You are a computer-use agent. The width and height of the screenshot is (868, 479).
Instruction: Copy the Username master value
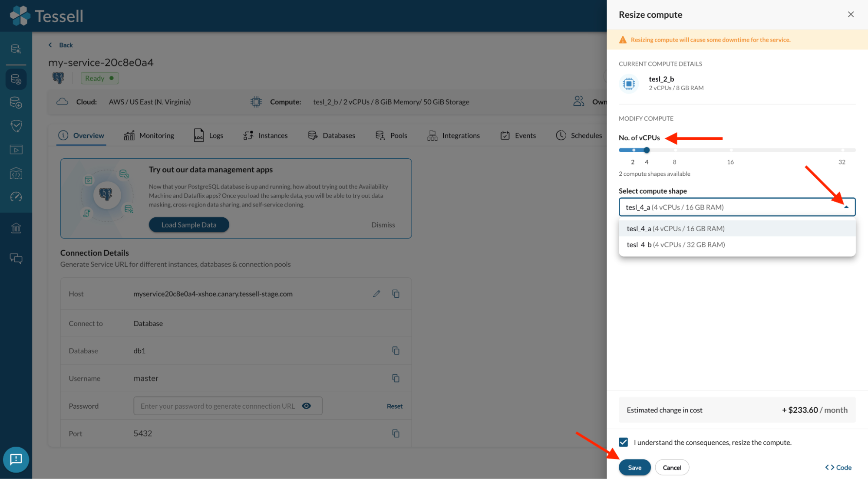[x=396, y=378]
